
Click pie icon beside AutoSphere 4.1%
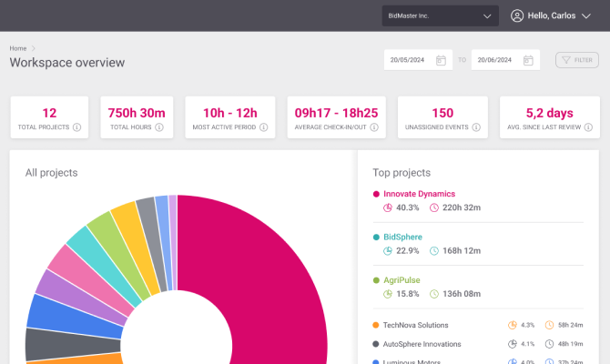(x=513, y=344)
